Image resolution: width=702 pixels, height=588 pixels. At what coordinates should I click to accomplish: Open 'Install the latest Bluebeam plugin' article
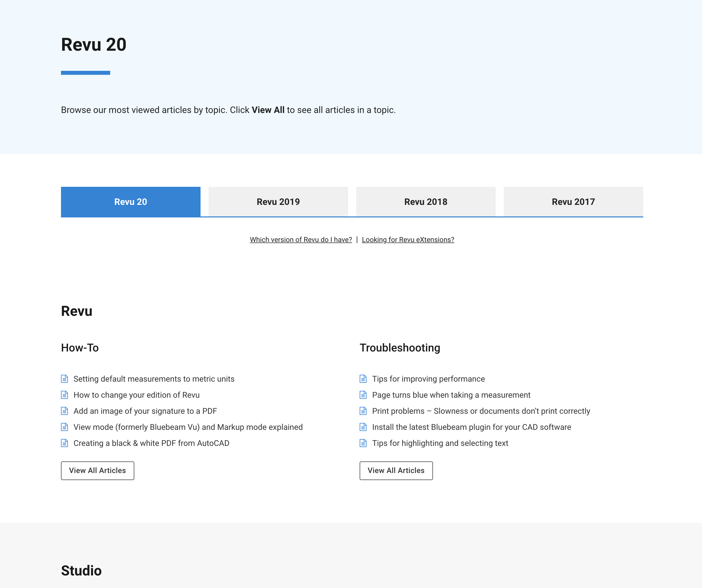(x=471, y=427)
